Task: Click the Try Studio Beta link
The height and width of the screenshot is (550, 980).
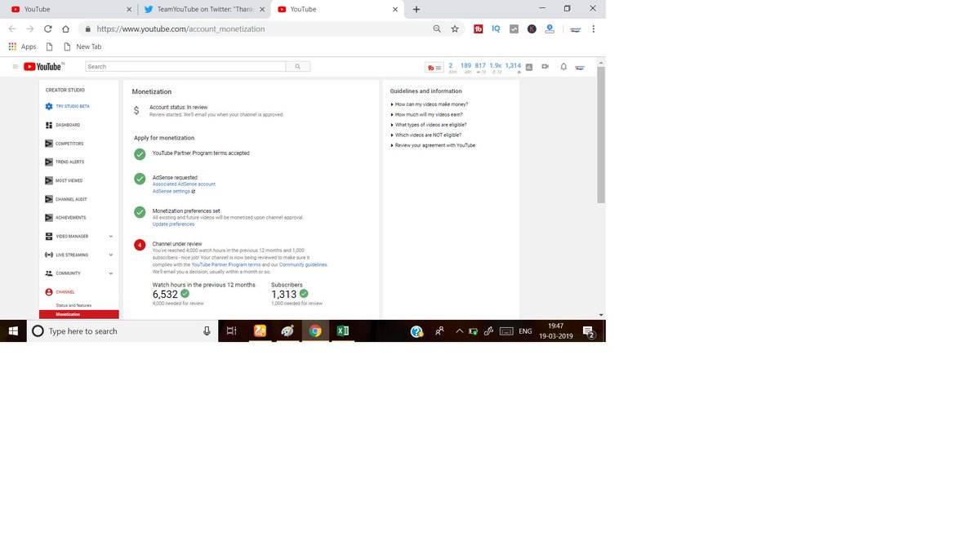Action: click(73, 106)
